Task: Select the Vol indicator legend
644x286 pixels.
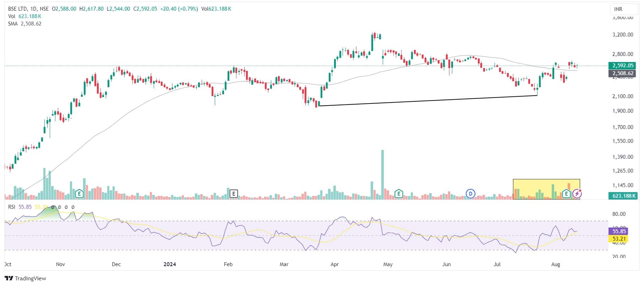Action: point(12,16)
